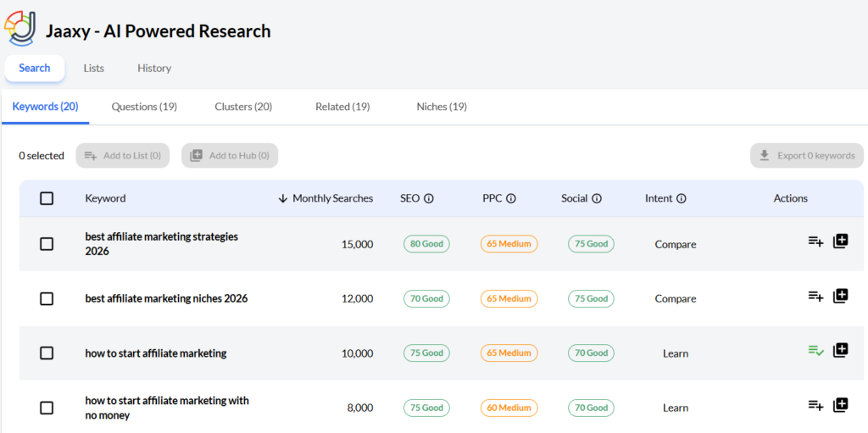Image resolution: width=868 pixels, height=433 pixels.
Task: Click the Monthly Searches header text
Action: 332,198
